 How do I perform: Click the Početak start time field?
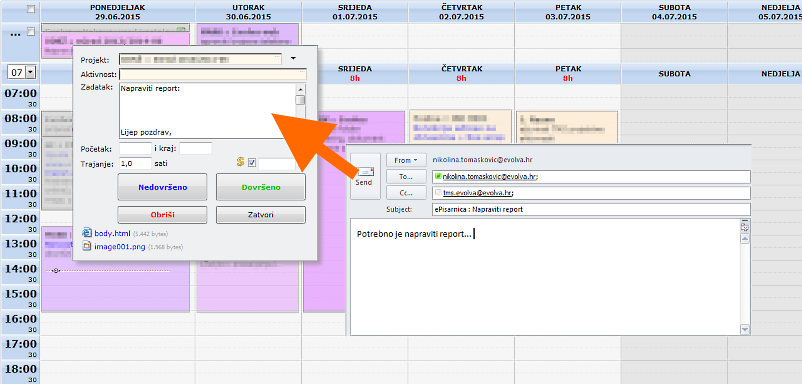pos(136,149)
